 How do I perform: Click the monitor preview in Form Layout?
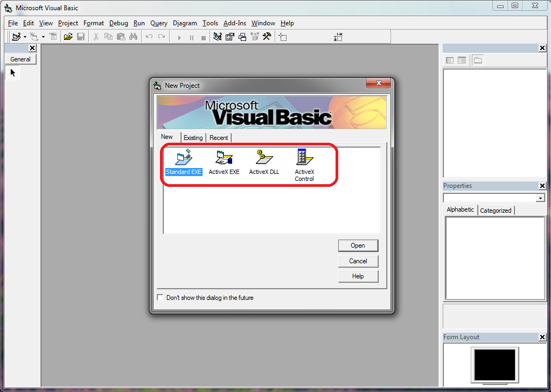[495, 366]
